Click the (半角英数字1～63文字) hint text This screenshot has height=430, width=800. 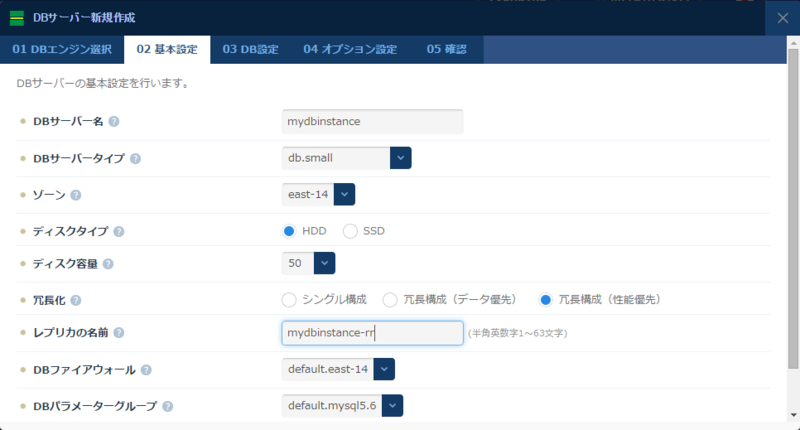[x=517, y=333]
